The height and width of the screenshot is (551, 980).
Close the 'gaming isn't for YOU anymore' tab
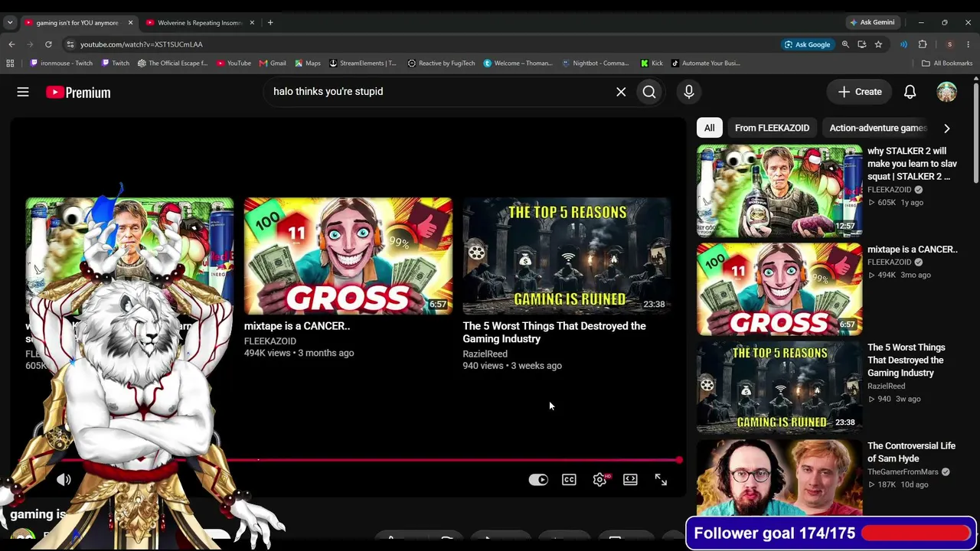pos(130,23)
